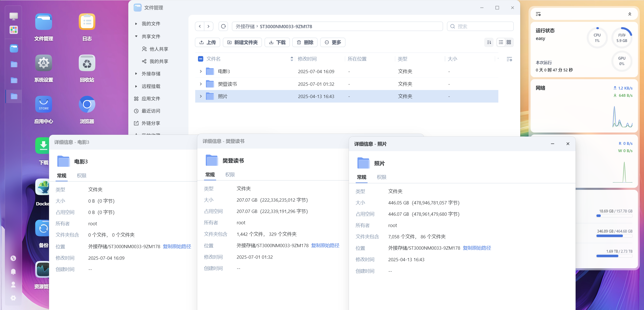The width and height of the screenshot is (644, 310).
Task: Select 常规 tab in 电影3 details window
Action: pos(62,175)
